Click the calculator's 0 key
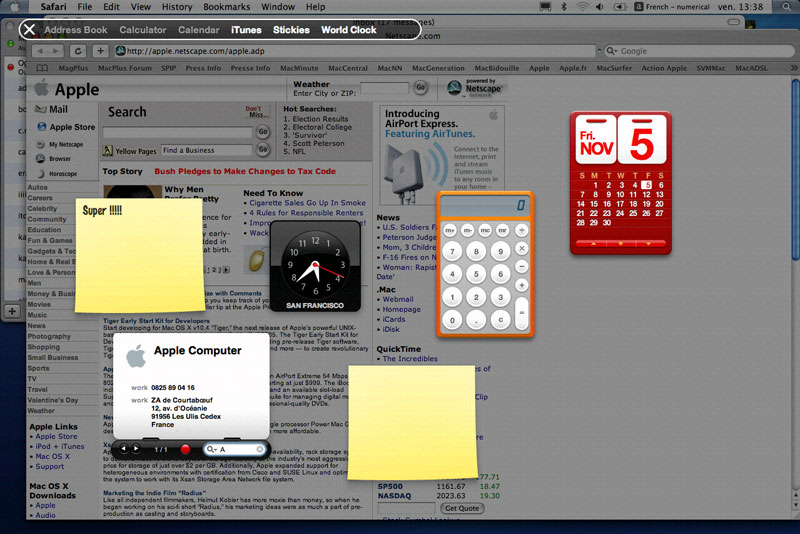 click(452, 320)
